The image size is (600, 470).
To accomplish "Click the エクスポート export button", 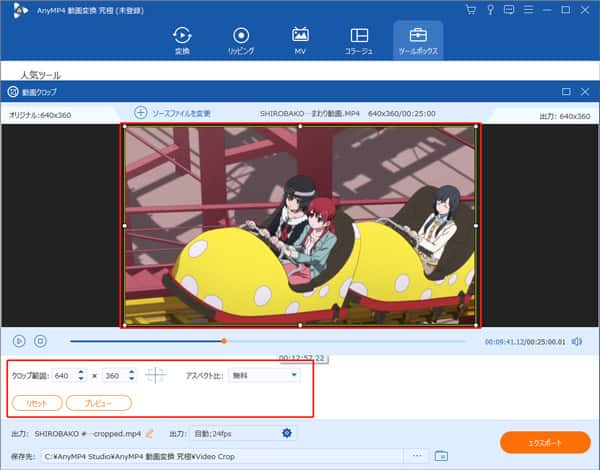I will click(x=545, y=442).
